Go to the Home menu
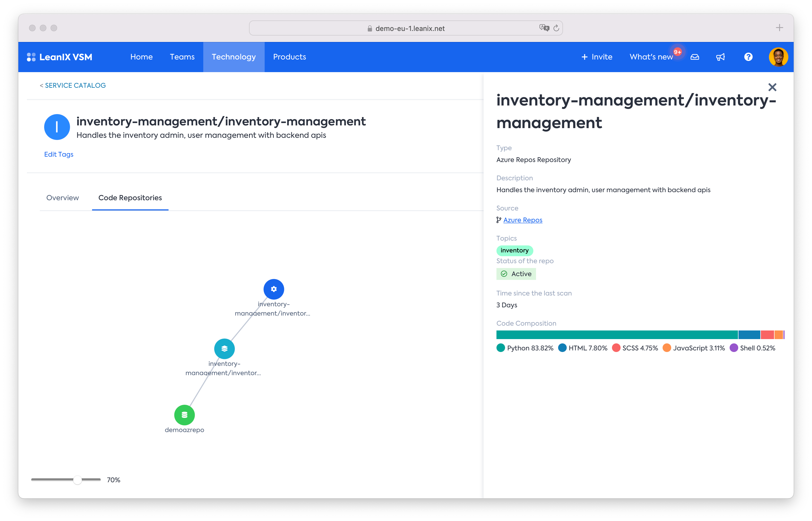812x521 pixels. 142,57
